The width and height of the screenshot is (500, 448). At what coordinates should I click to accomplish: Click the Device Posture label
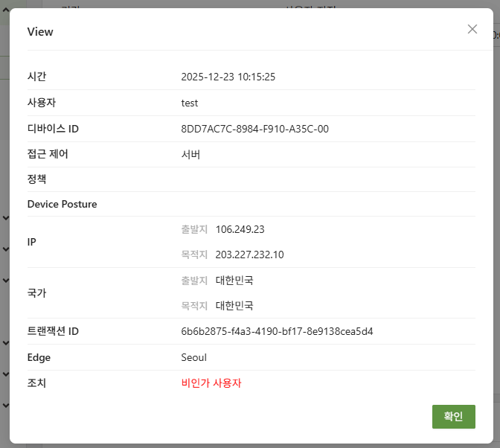[62, 204]
